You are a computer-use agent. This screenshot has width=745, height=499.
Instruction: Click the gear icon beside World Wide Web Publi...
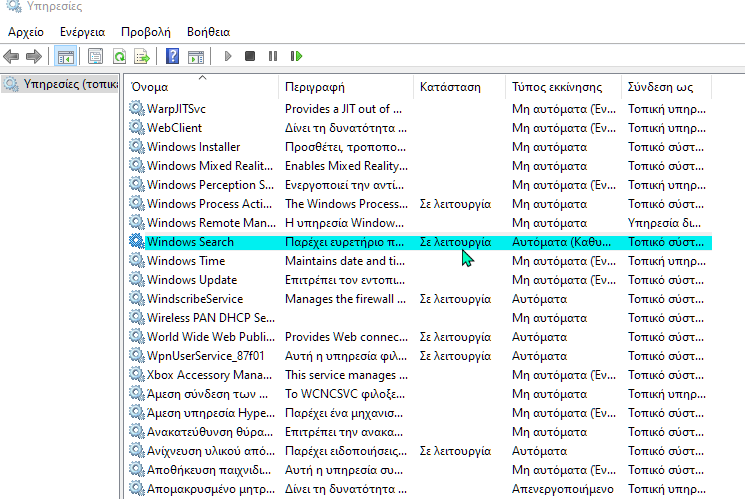click(137, 336)
